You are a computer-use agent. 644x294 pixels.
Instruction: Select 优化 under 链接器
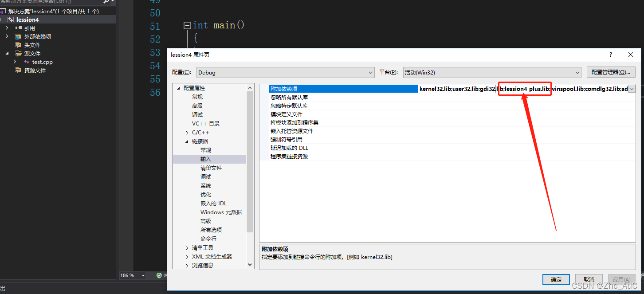point(206,195)
